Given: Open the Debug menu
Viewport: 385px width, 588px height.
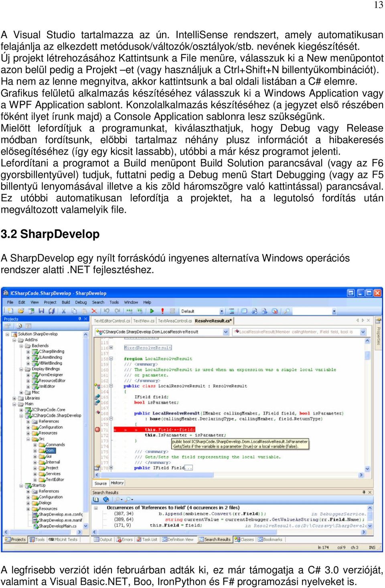Looking at the screenshot, I should coord(81,303).
